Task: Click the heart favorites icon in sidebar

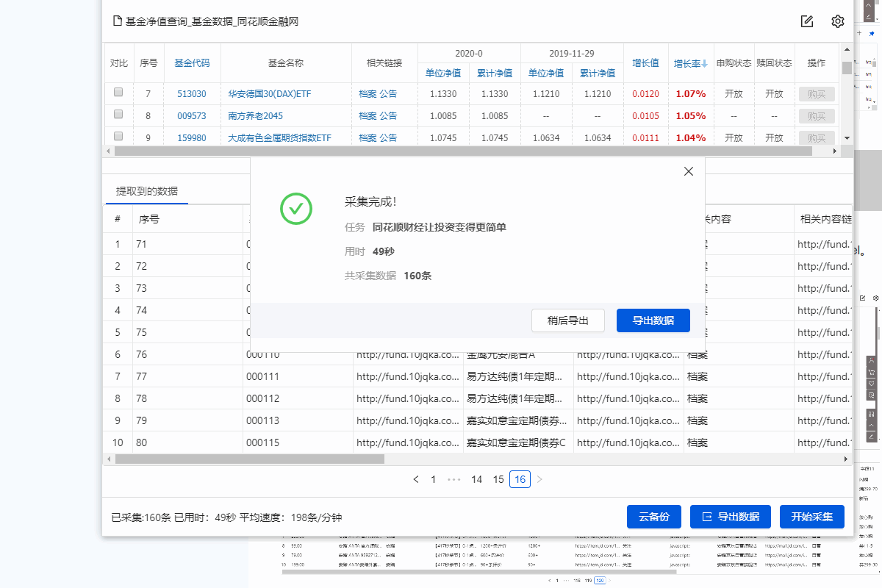Action: 872,383
